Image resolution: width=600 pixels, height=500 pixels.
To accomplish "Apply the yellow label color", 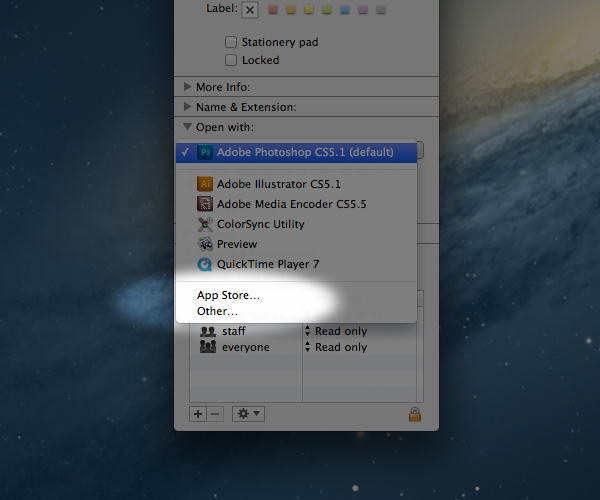I will click(x=309, y=10).
